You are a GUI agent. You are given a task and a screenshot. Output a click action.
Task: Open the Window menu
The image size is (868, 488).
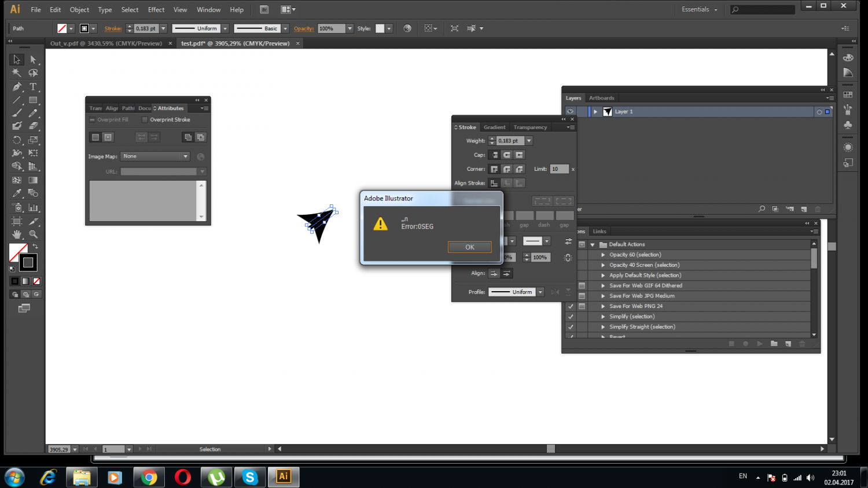(x=208, y=10)
